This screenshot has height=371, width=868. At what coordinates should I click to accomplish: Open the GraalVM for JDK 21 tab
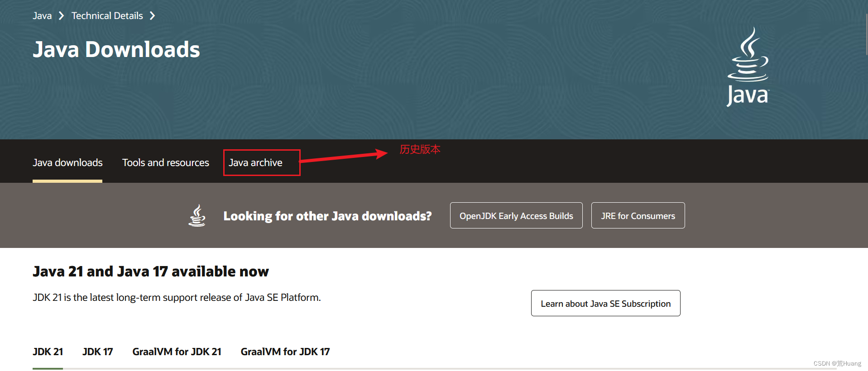[177, 352]
